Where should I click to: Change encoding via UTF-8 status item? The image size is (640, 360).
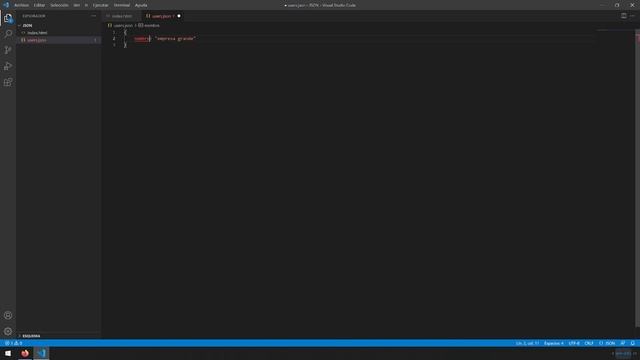coord(574,343)
